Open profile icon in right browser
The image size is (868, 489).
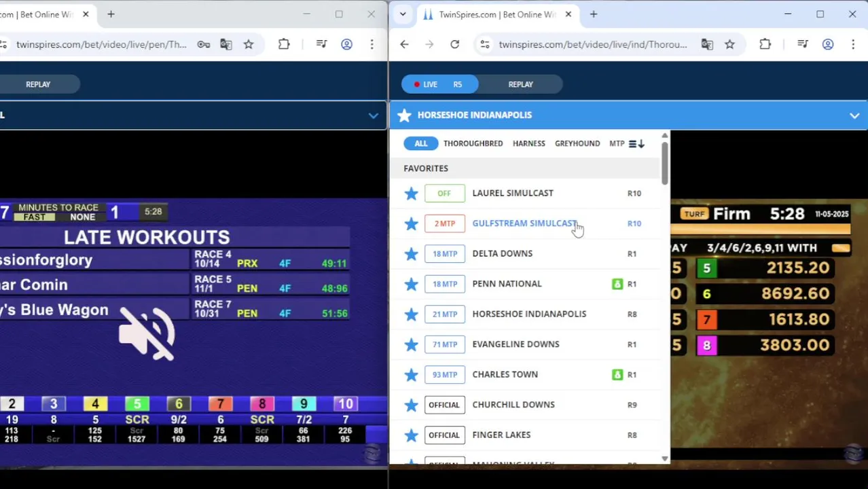(828, 44)
